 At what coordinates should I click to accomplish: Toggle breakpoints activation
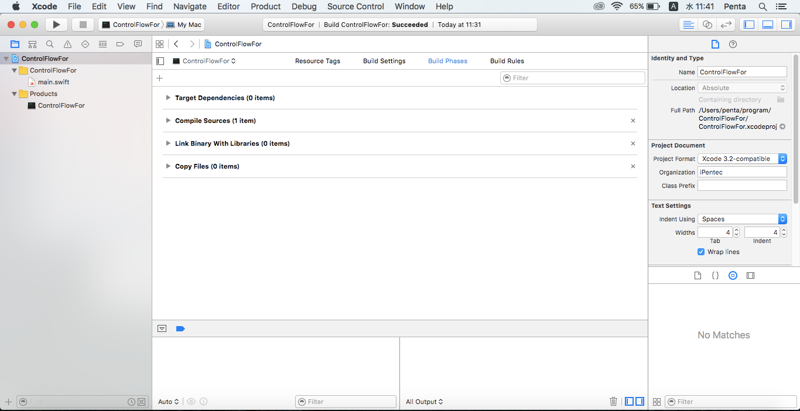pos(180,329)
